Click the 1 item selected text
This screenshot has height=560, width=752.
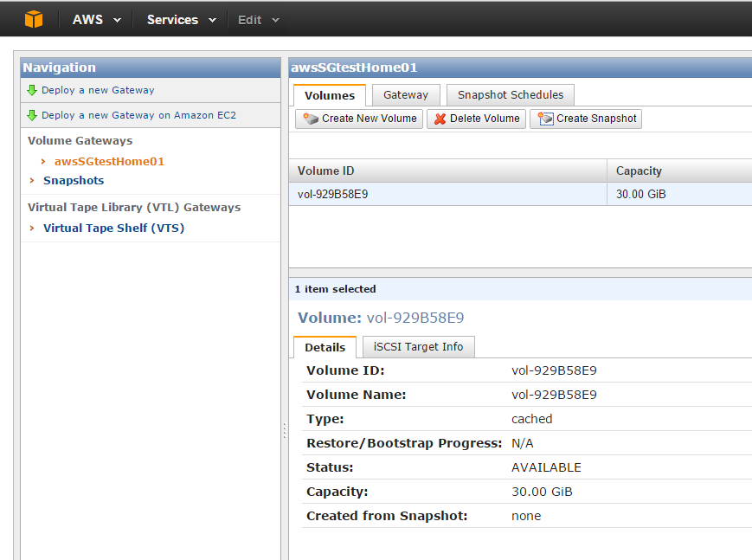point(335,289)
